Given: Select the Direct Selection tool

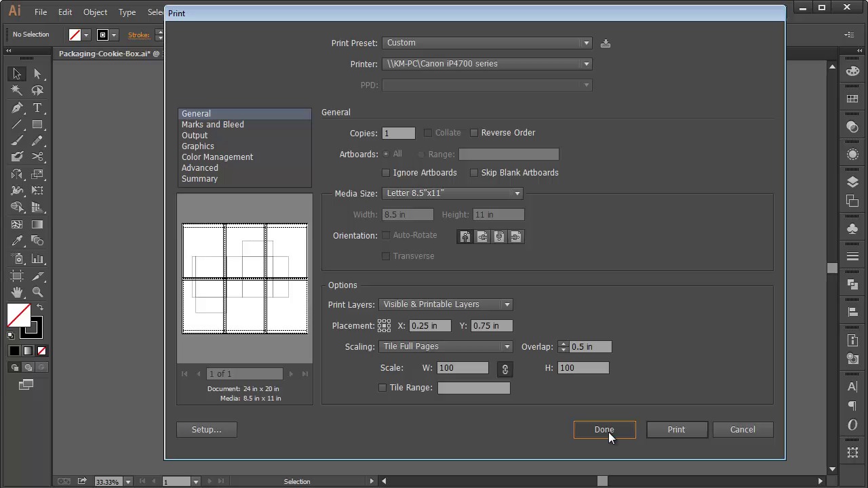Looking at the screenshot, I should (37, 74).
